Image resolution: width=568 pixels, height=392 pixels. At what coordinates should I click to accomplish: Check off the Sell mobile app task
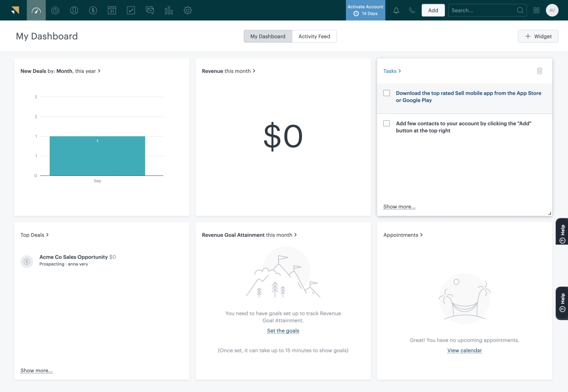pos(387,93)
